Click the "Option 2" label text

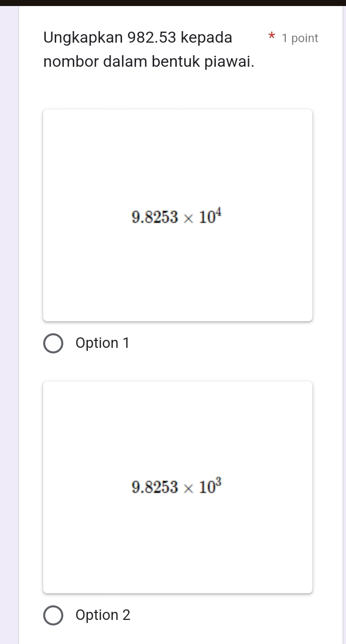pos(103,615)
